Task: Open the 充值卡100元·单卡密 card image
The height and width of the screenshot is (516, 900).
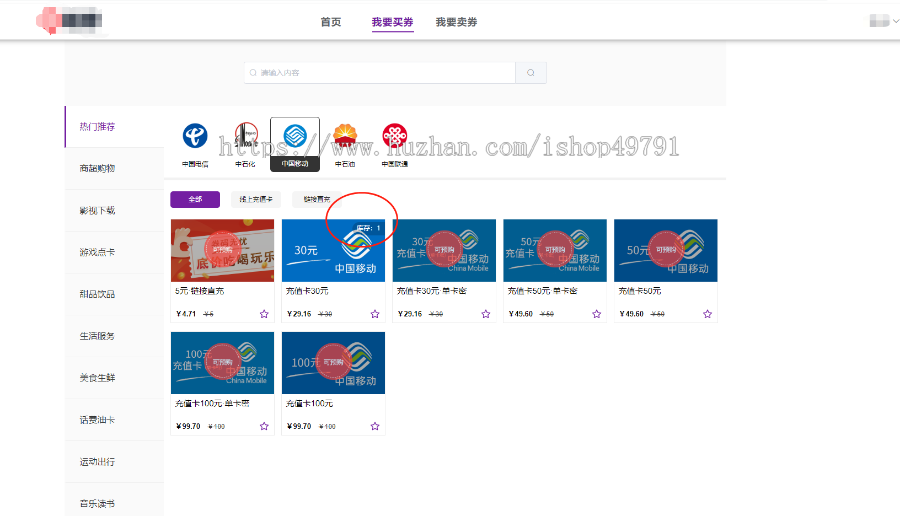Action: tap(223, 363)
